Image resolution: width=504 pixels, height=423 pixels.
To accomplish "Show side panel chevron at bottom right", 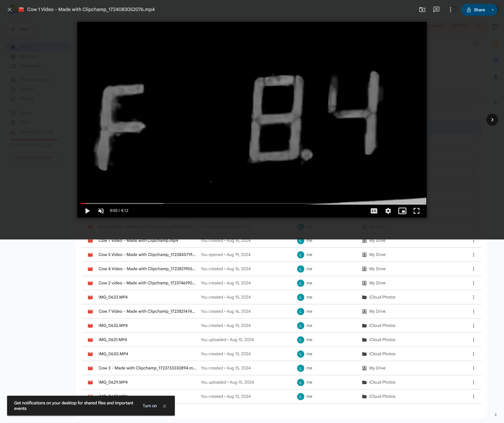I will (x=496, y=415).
